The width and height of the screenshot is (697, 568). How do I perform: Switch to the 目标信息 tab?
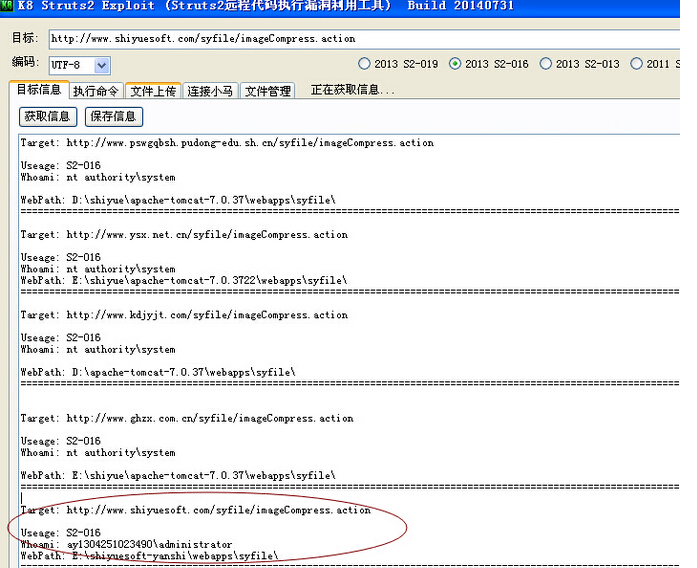(39, 89)
